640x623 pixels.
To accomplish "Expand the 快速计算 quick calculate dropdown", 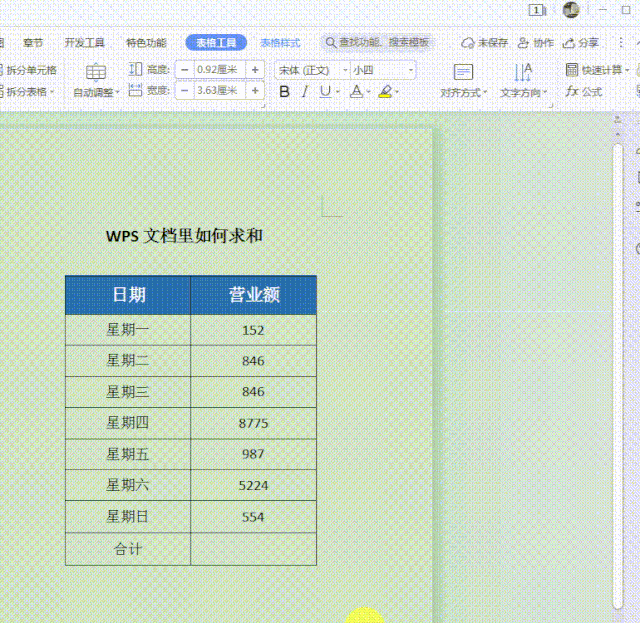I will point(628,70).
